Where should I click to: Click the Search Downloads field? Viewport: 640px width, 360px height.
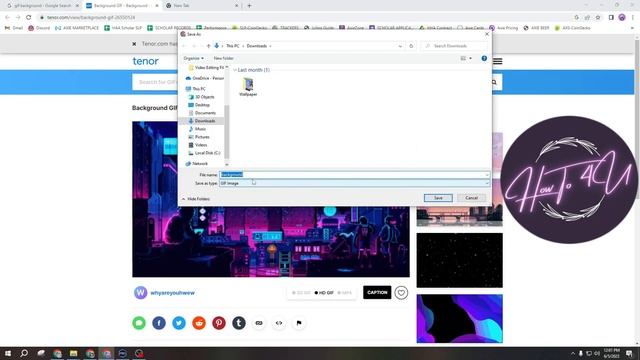pyautogui.click(x=454, y=46)
